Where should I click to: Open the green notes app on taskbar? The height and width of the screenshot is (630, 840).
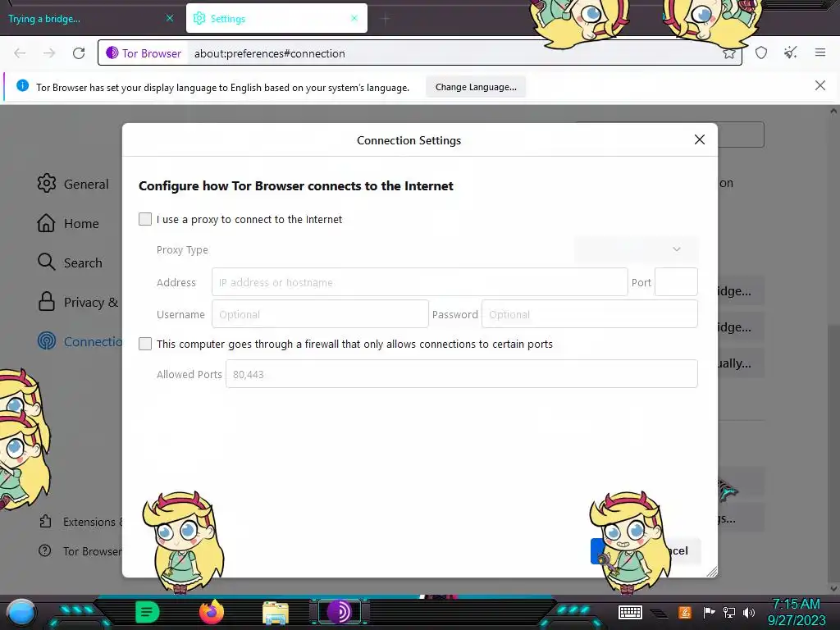tap(148, 612)
